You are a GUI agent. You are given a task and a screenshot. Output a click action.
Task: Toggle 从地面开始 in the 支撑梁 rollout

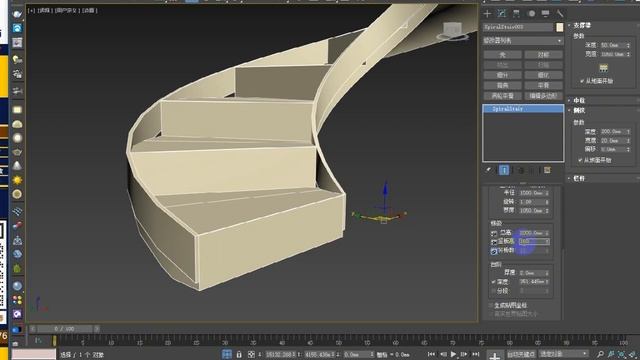(582, 81)
